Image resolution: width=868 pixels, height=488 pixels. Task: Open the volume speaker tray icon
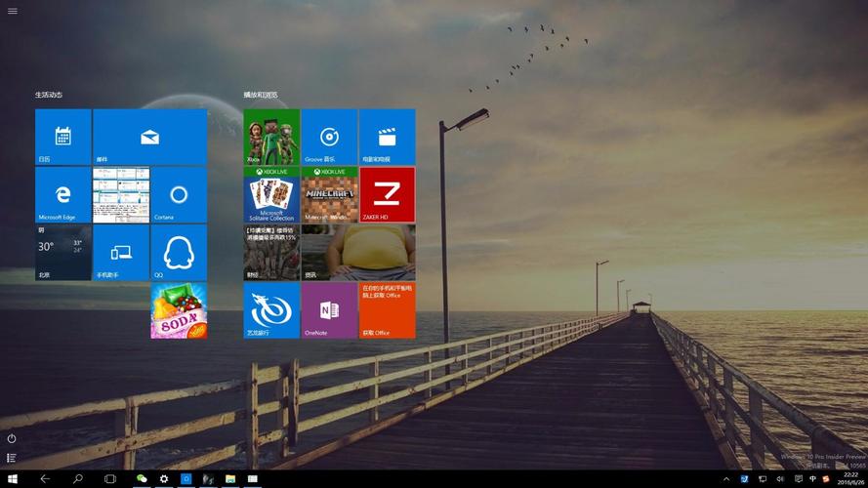click(x=780, y=479)
